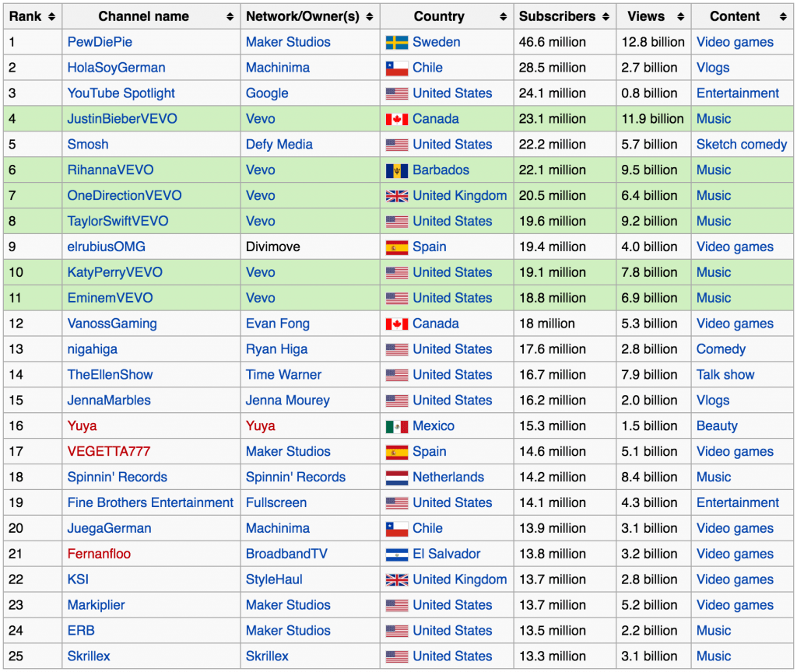This screenshot has width=797, height=672.
Task: Open Spinnin' Records channel name link
Action: coord(118,477)
